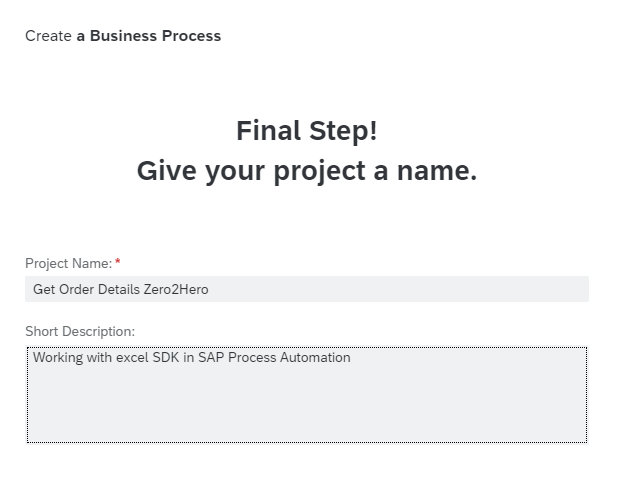Click the 'Create a Business Process' dialog title
The image size is (621, 495).
click(122, 36)
